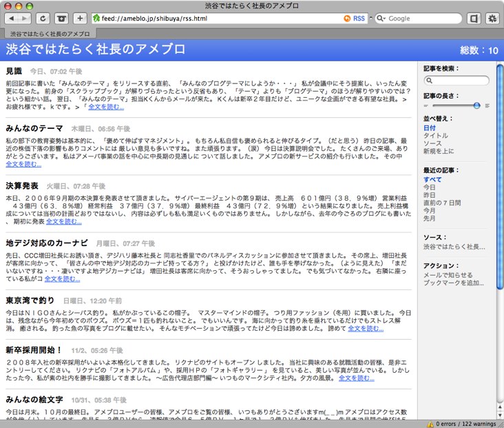Click メールで知らせる action
Image resolution: width=504 pixels, height=428 pixels.
pos(448,275)
